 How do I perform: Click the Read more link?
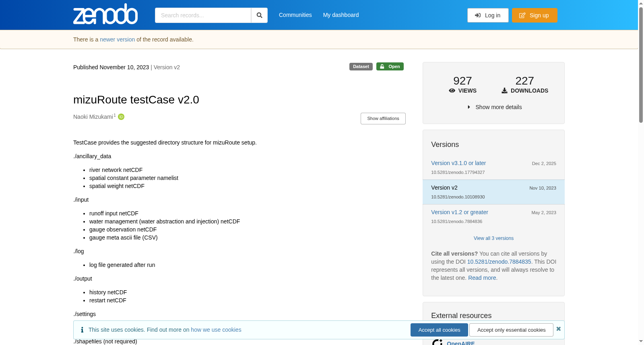(x=482, y=278)
